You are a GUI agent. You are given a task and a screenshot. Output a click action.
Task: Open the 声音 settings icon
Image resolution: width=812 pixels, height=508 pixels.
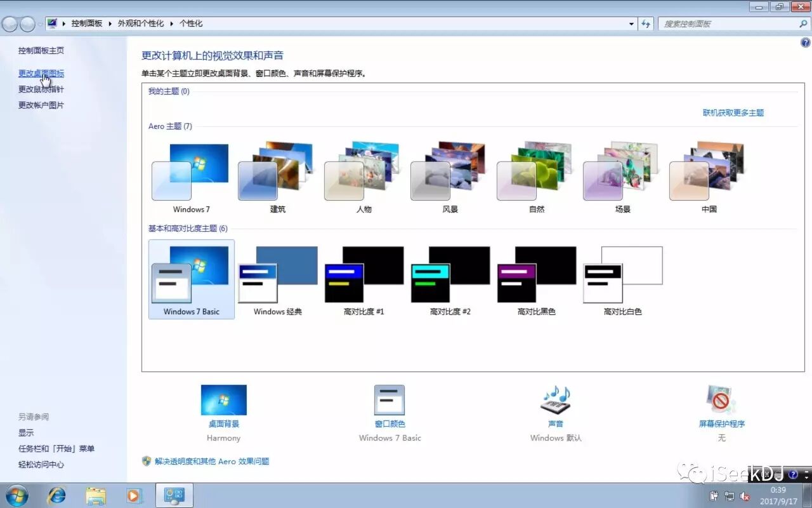[555, 400]
